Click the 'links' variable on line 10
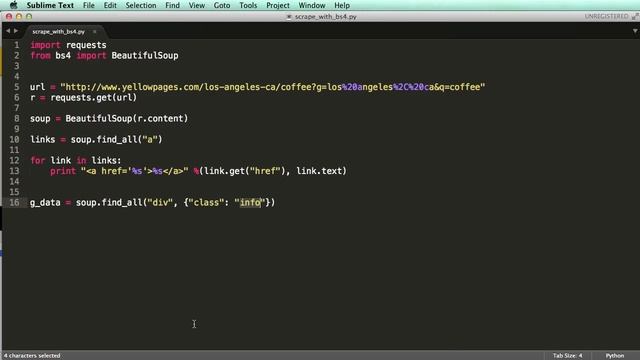 [x=42, y=140]
